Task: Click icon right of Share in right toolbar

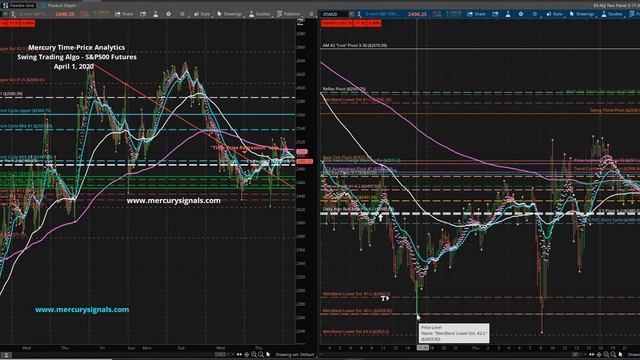Action: (495, 14)
